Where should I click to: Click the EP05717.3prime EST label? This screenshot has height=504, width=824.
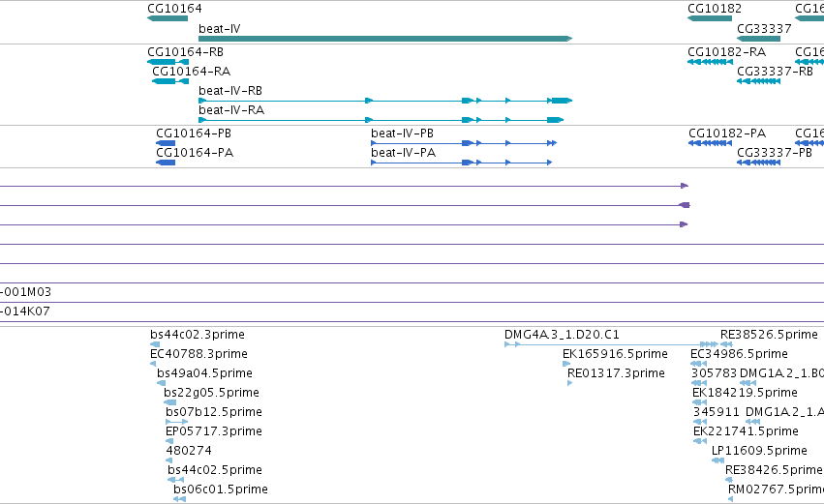coord(214,431)
